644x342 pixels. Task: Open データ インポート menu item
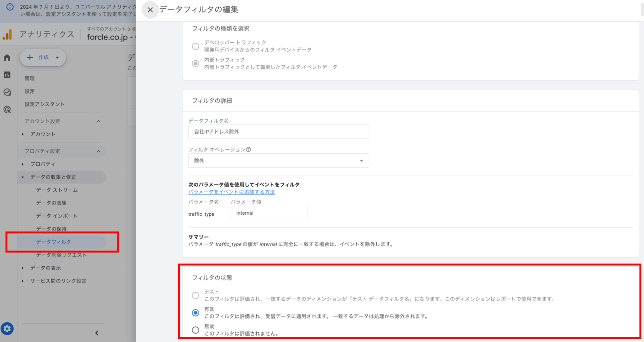[57, 216]
